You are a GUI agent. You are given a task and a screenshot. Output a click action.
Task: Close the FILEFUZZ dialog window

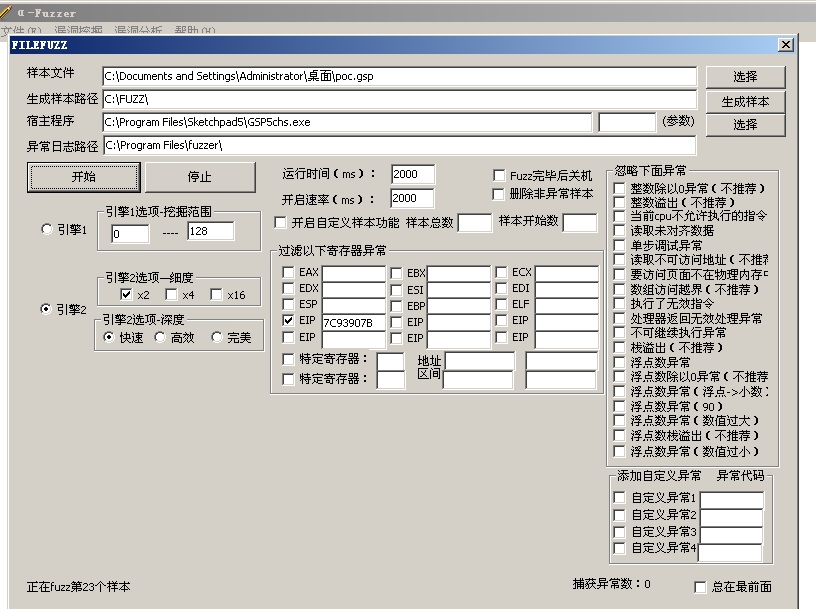click(785, 45)
